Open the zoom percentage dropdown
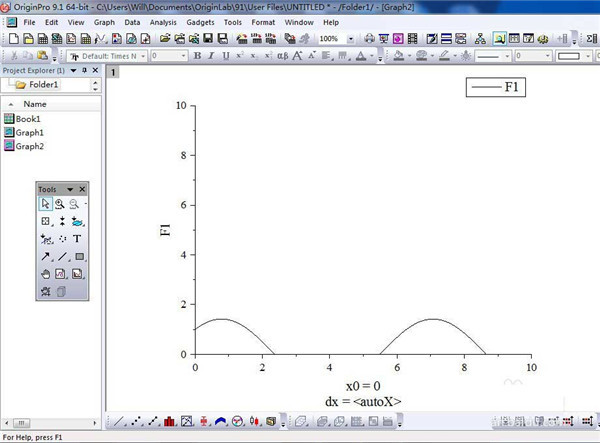 pos(350,39)
